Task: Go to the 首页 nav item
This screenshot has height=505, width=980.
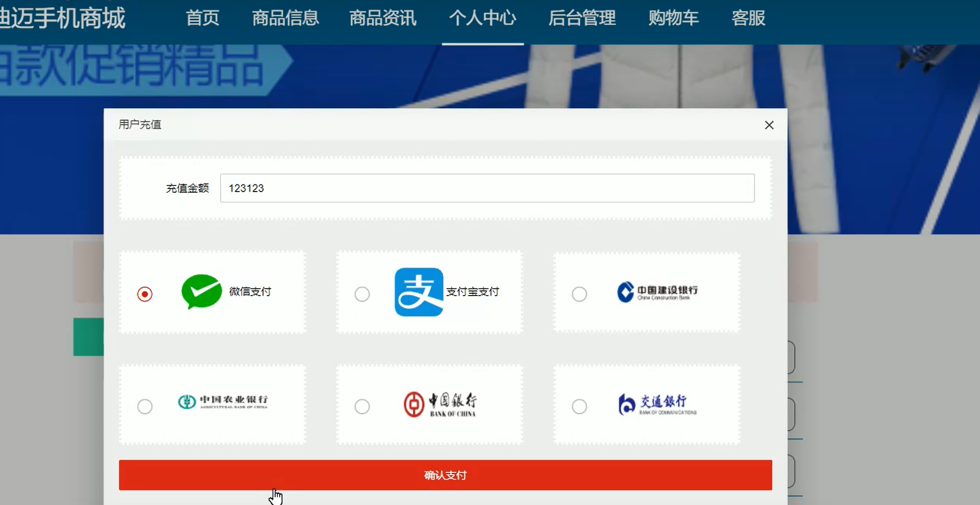Action: point(202,18)
